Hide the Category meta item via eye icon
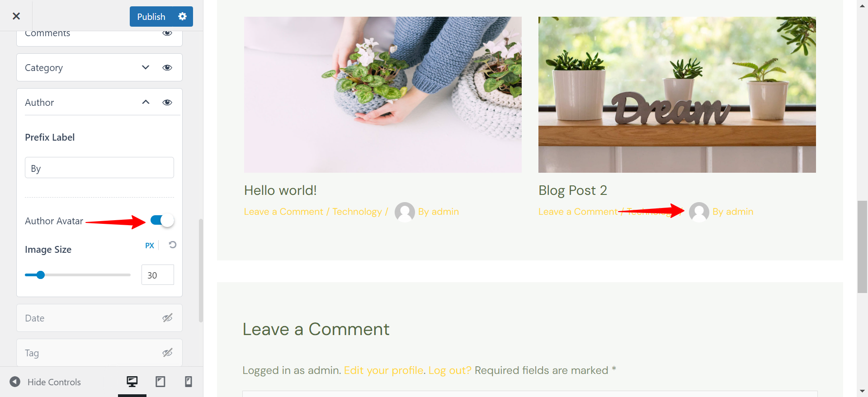The height and width of the screenshot is (397, 868). [x=167, y=67]
